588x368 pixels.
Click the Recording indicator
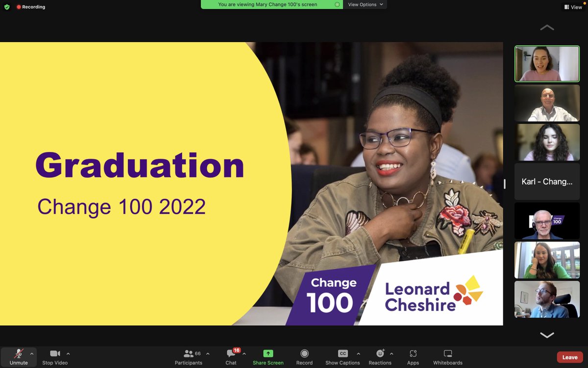pyautogui.click(x=31, y=7)
